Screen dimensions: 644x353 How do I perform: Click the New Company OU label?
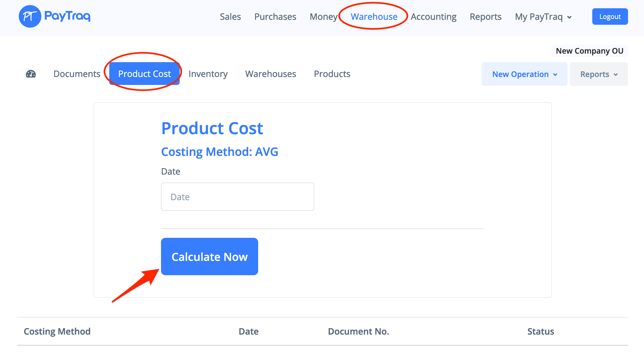point(590,51)
